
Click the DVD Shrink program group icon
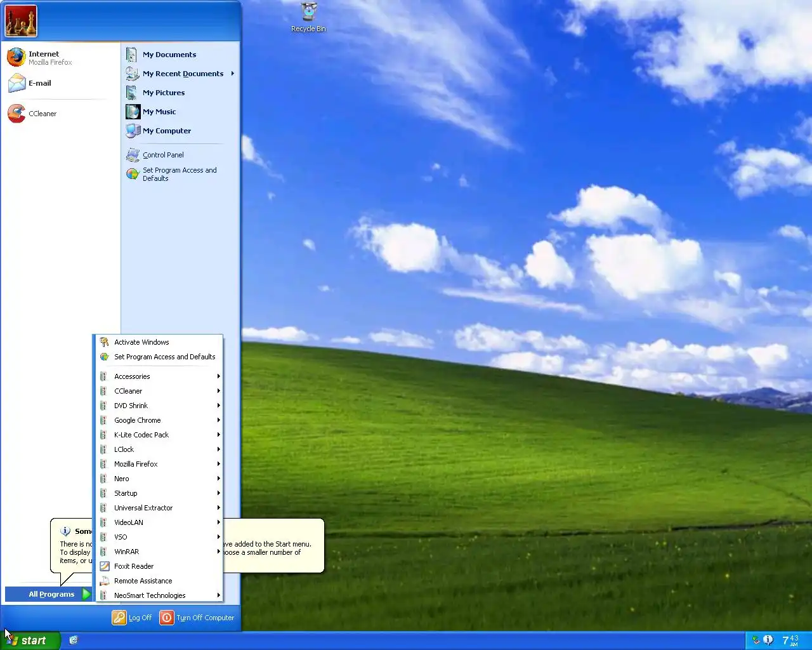pos(103,406)
